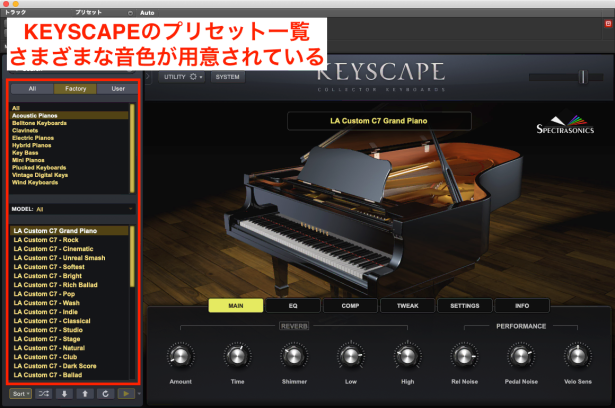615x408 pixels.
Task: Select the All directory filter tab
Action: (x=32, y=89)
